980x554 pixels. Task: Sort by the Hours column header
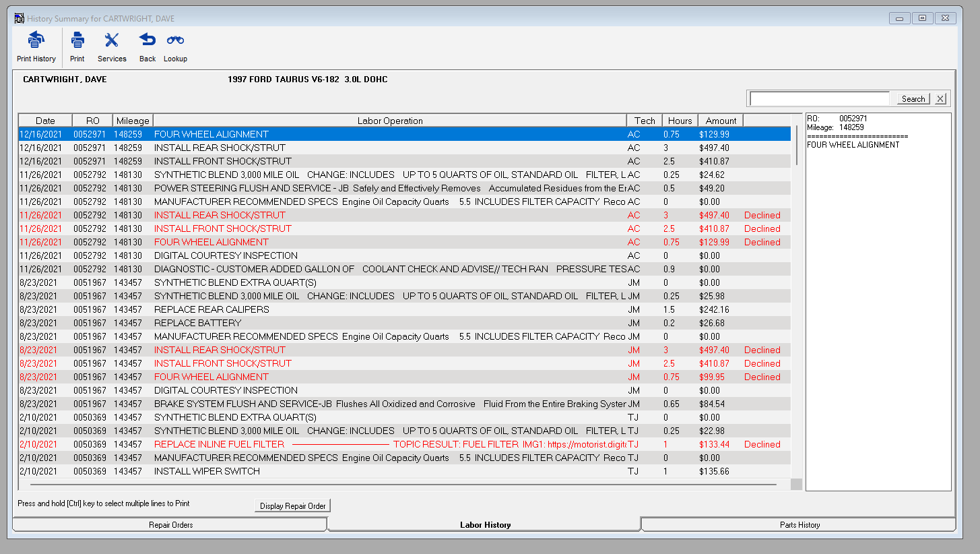(x=680, y=121)
